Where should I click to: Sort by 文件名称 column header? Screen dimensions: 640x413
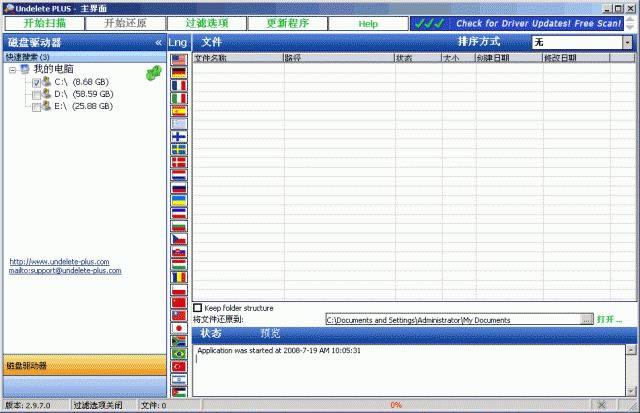(238, 58)
